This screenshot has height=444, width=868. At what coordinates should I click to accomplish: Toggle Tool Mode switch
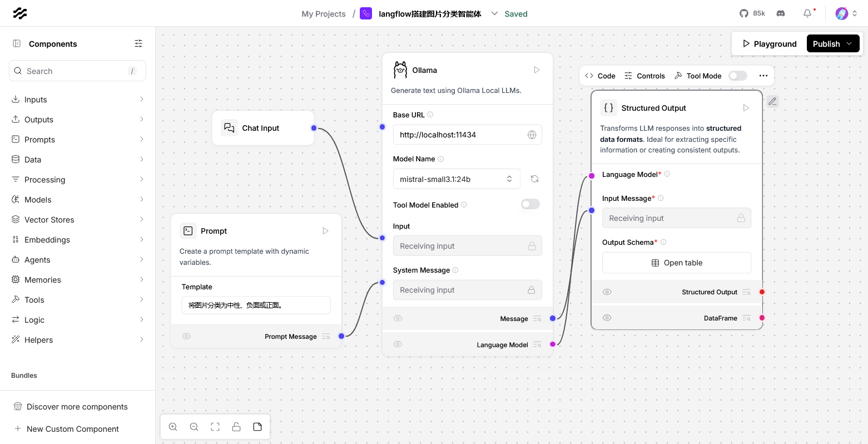(738, 76)
